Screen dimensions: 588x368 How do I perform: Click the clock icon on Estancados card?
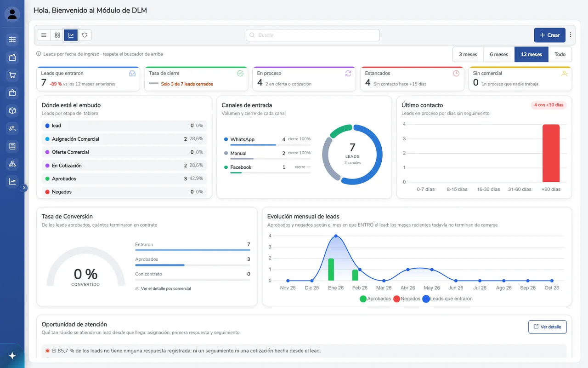click(x=456, y=73)
